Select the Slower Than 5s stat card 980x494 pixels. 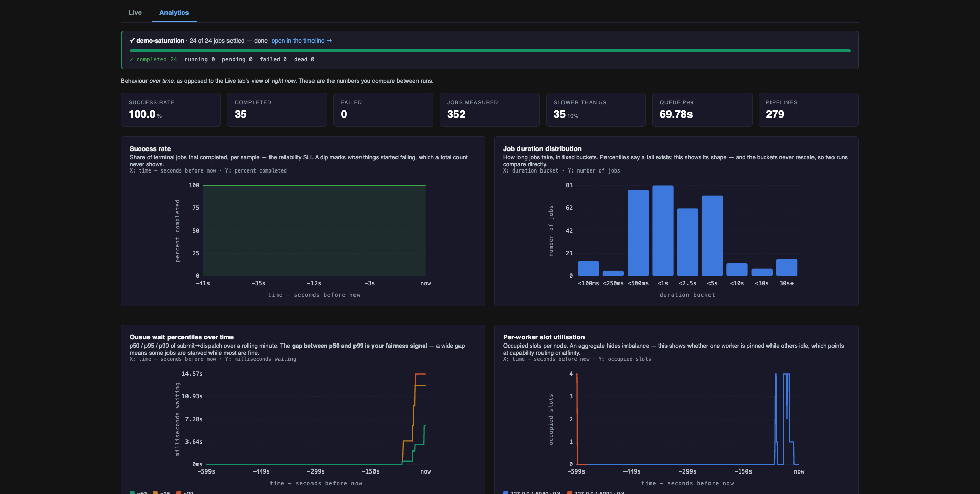point(596,110)
